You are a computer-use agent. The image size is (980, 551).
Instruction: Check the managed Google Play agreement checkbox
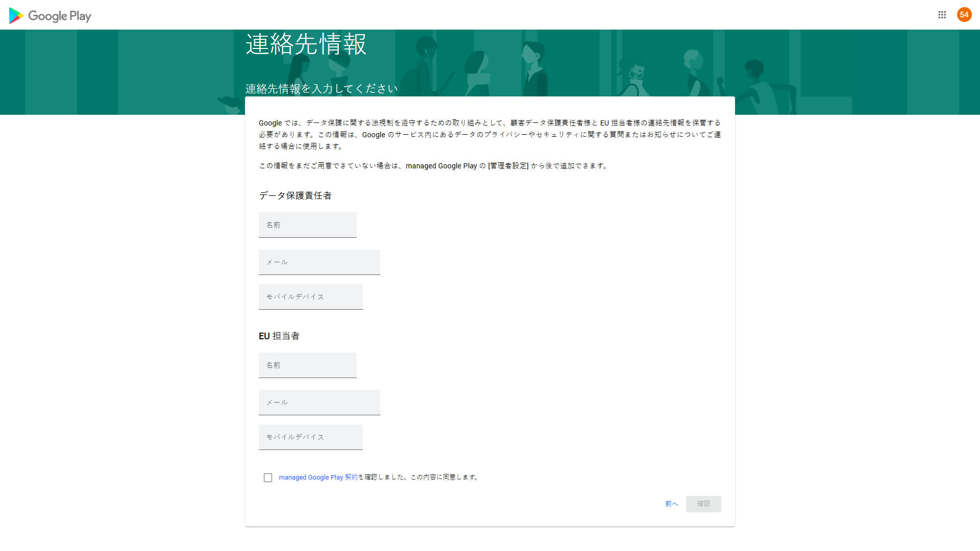(268, 478)
